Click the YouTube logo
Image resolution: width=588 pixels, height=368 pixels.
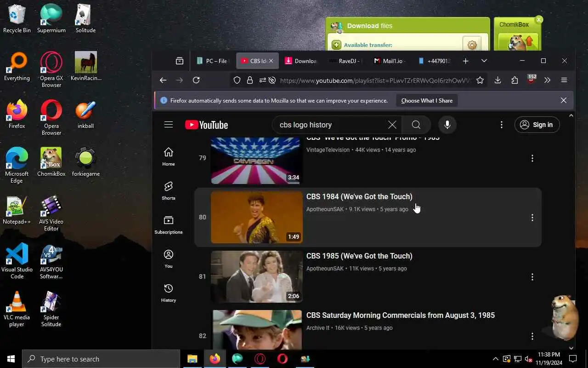pyautogui.click(x=206, y=125)
